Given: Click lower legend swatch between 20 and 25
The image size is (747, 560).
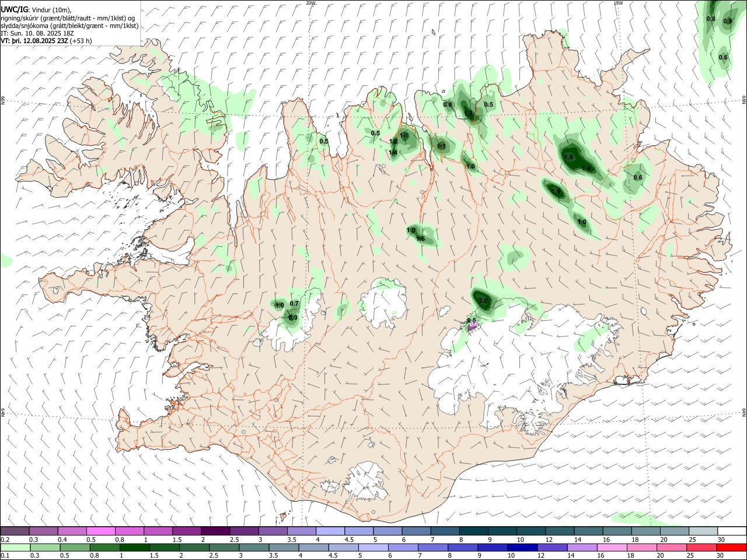Looking at the screenshot, I should [x=671, y=547].
